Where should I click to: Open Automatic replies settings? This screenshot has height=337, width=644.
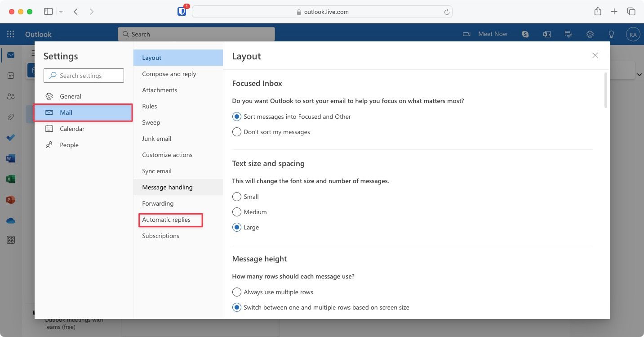click(166, 220)
